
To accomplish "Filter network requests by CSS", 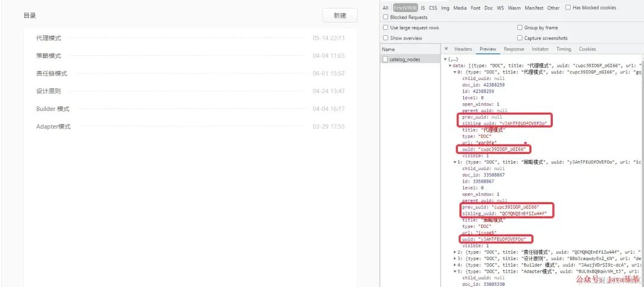I will click(433, 8).
